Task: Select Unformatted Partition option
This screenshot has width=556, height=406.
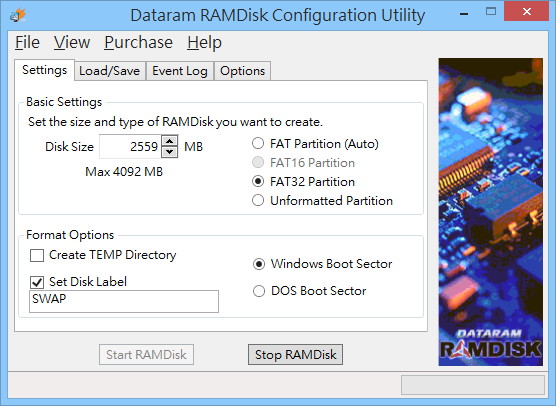Action: 322,201
